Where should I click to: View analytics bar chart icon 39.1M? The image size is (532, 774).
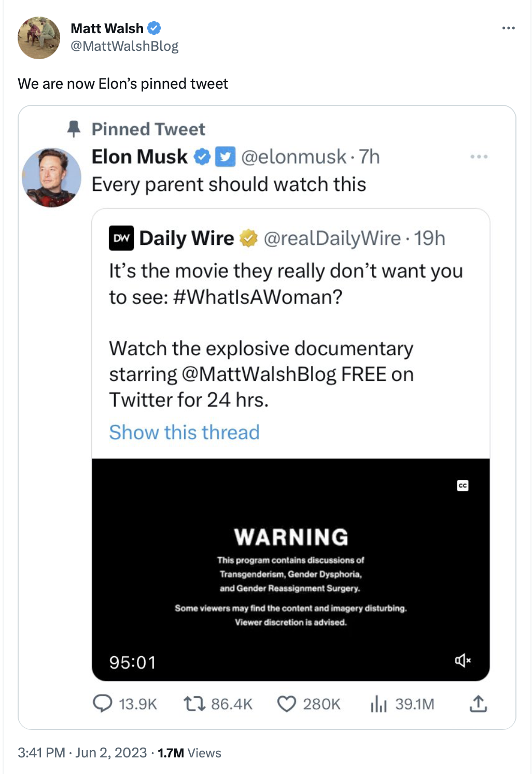(379, 704)
